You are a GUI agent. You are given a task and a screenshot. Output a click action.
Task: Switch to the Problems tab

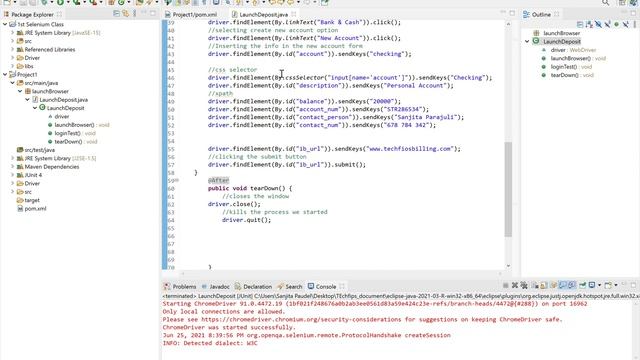tap(180, 287)
